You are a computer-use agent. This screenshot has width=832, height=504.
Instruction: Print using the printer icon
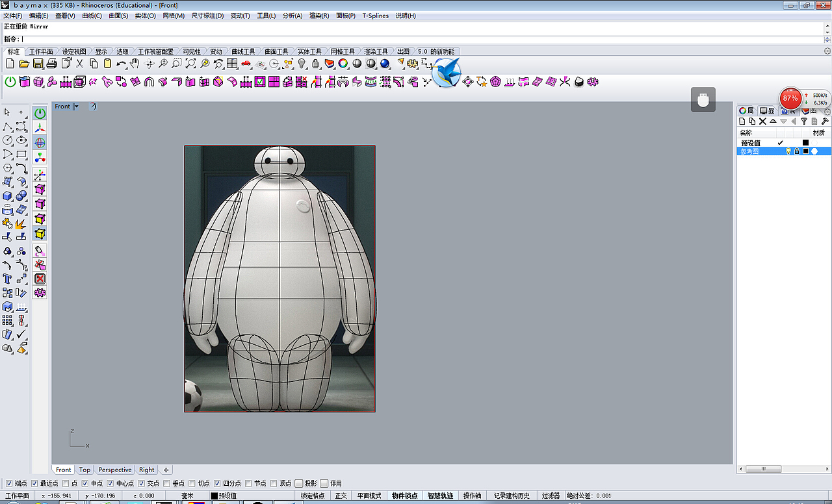click(x=52, y=64)
